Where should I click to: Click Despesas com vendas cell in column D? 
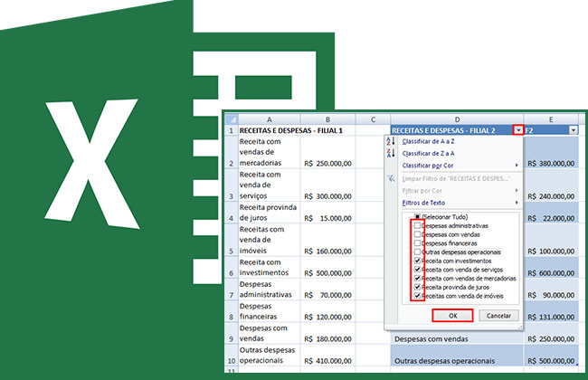457,337
